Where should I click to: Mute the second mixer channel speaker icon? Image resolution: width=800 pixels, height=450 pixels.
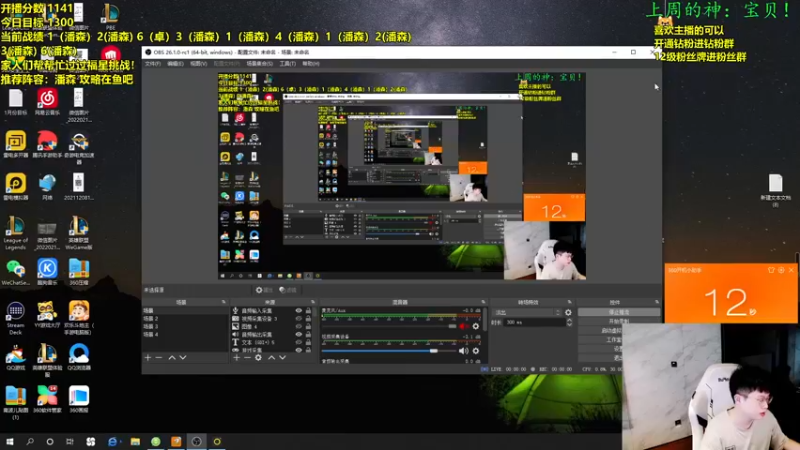pyautogui.click(x=463, y=351)
